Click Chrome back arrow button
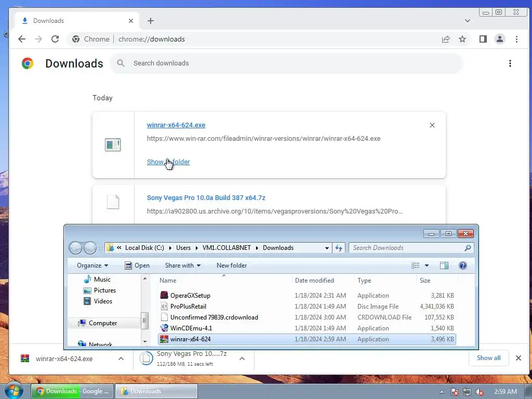Image resolution: width=532 pixels, height=399 pixels. [x=22, y=39]
